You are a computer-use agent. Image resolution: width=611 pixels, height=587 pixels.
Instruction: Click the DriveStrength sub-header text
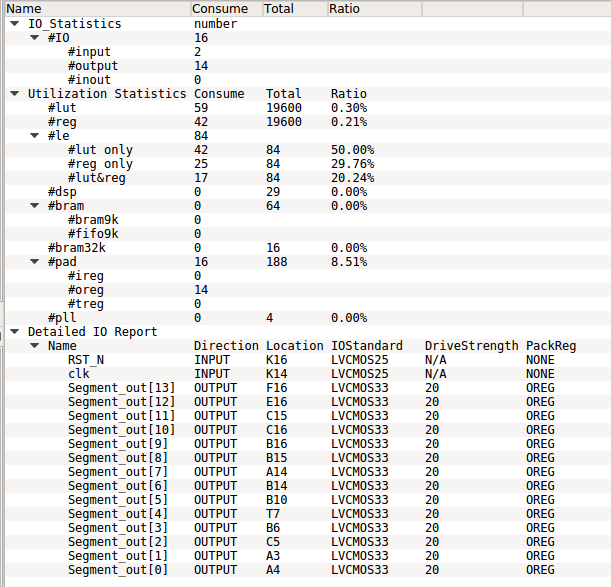point(471,346)
